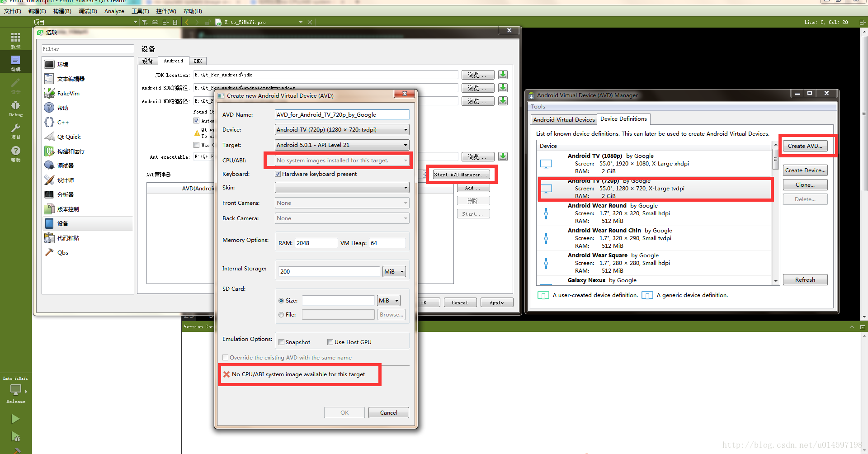The height and width of the screenshot is (454, 868).
Task: Switch to the Android Virtual Devices tab
Action: coord(563,119)
